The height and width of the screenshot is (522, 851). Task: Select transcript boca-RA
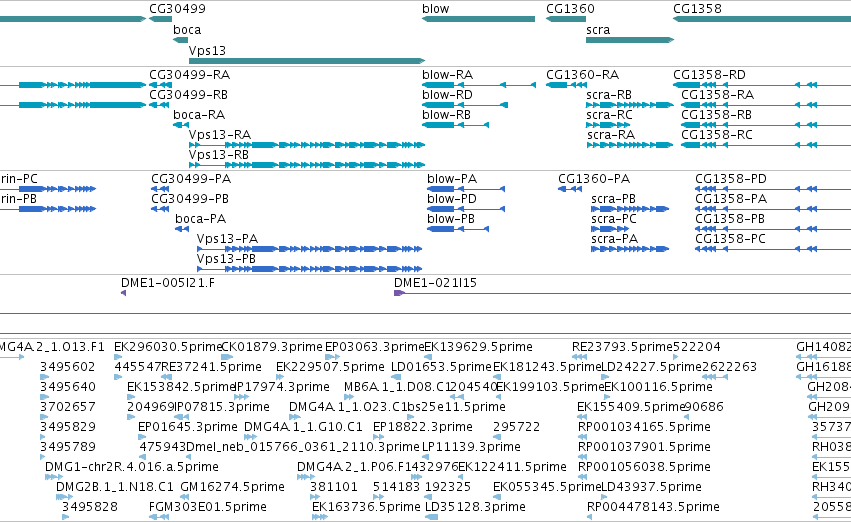click(x=199, y=115)
